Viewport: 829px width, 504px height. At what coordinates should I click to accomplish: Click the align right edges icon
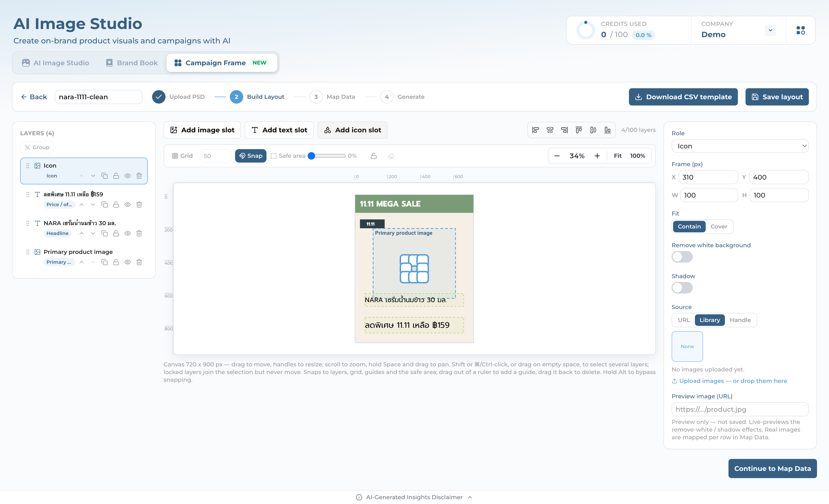tap(565, 130)
